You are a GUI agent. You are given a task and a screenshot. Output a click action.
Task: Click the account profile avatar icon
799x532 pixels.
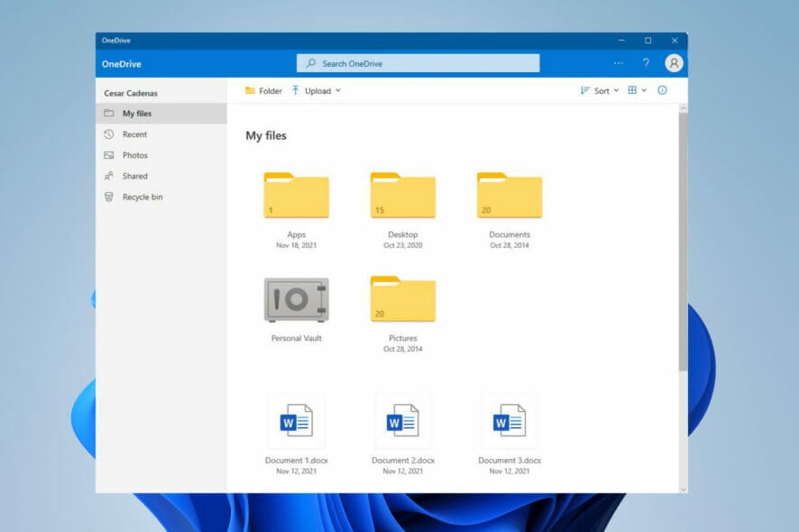click(674, 63)
